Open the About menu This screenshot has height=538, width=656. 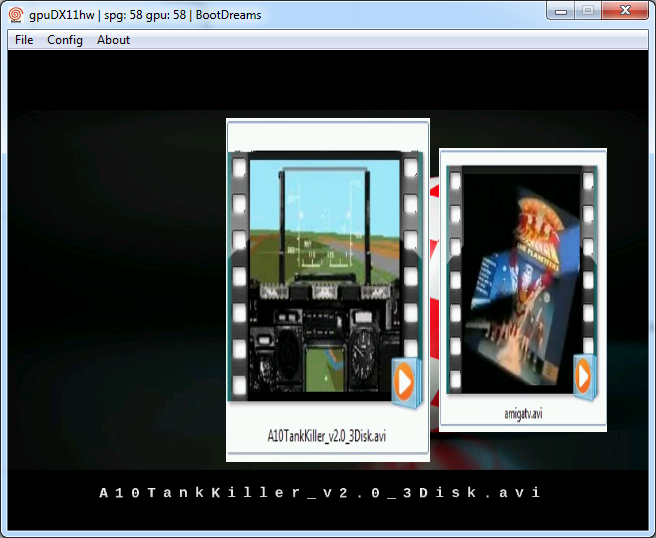(x=113, y=40)
